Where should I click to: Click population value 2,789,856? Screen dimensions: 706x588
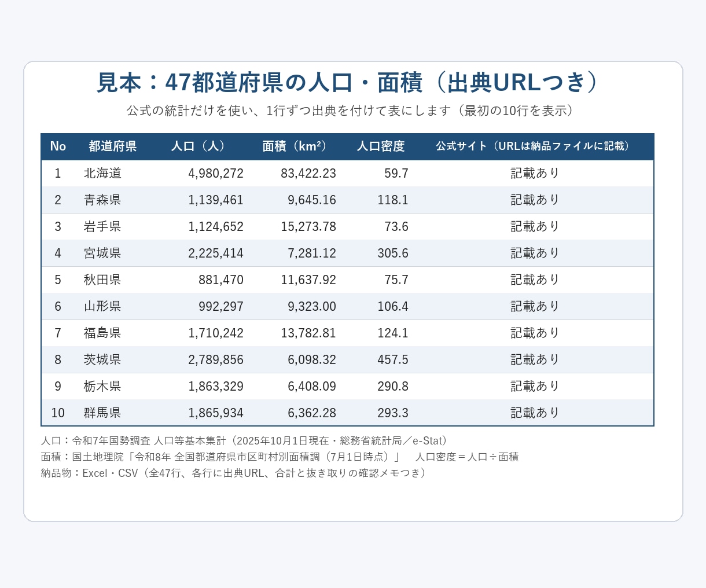(216, 360)
